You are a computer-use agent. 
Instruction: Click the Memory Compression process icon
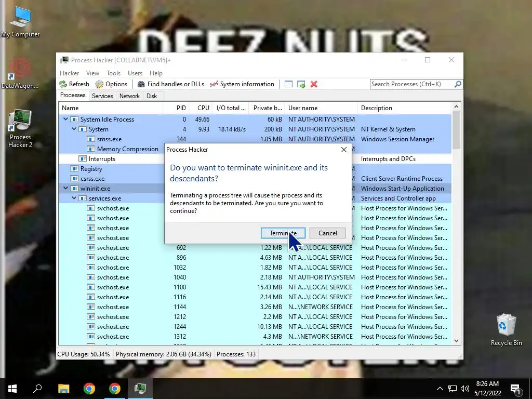(x=90, y=149)
